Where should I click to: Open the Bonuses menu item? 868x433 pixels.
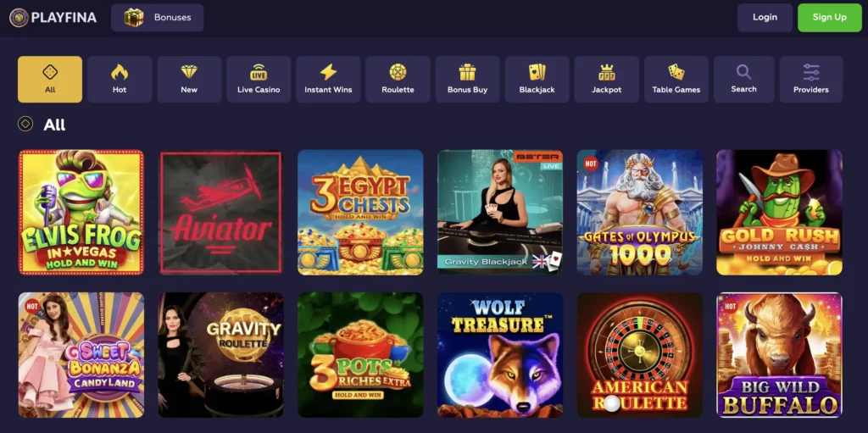tap(157, 18)
